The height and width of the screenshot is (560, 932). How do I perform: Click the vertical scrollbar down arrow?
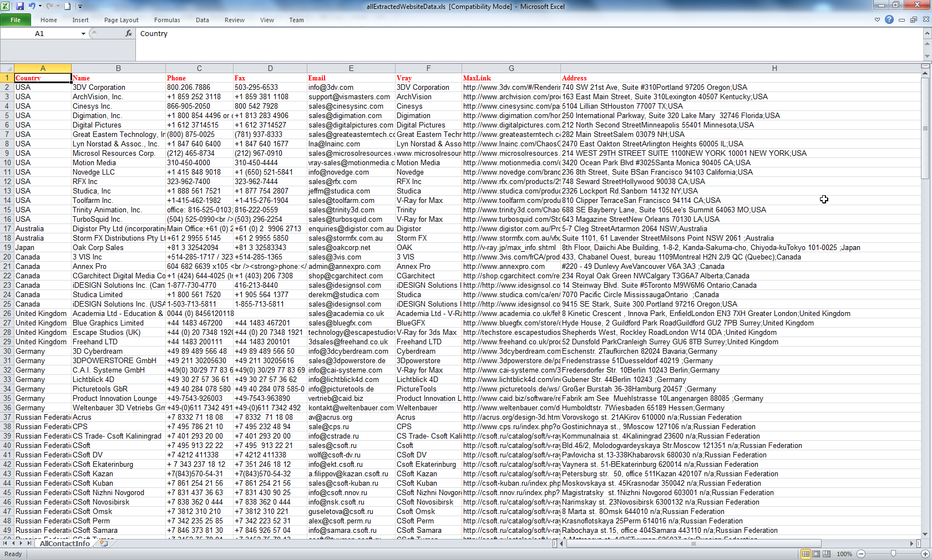click(925, 534)
